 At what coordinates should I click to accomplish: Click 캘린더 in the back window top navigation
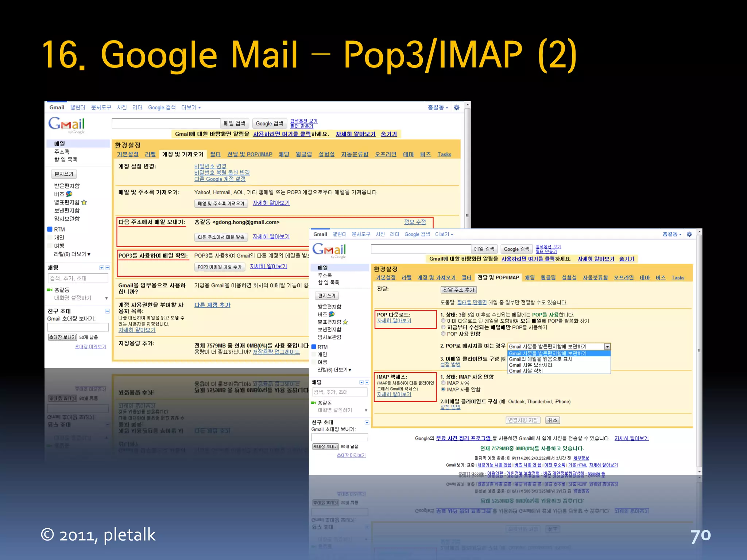click(78, 108)
